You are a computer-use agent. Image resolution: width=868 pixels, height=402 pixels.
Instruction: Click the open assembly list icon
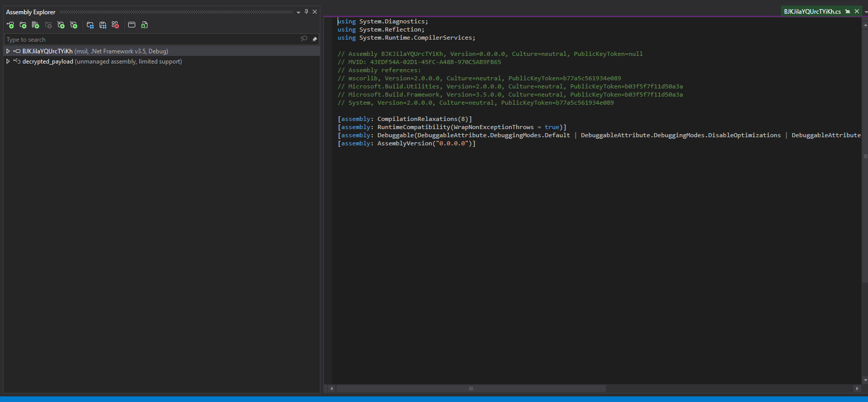click(90, 25)
